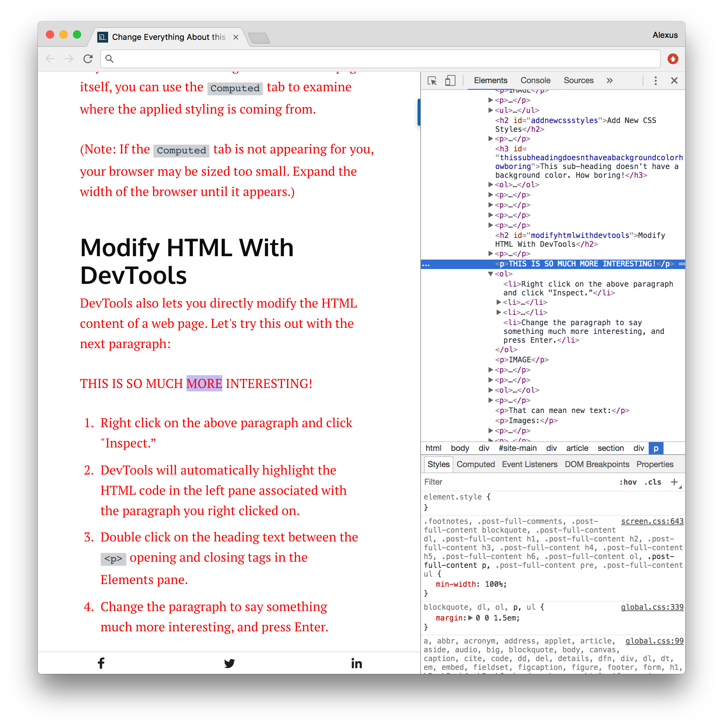Reload the page with the refresh icon
723x728 pixels.
point(88,59)
